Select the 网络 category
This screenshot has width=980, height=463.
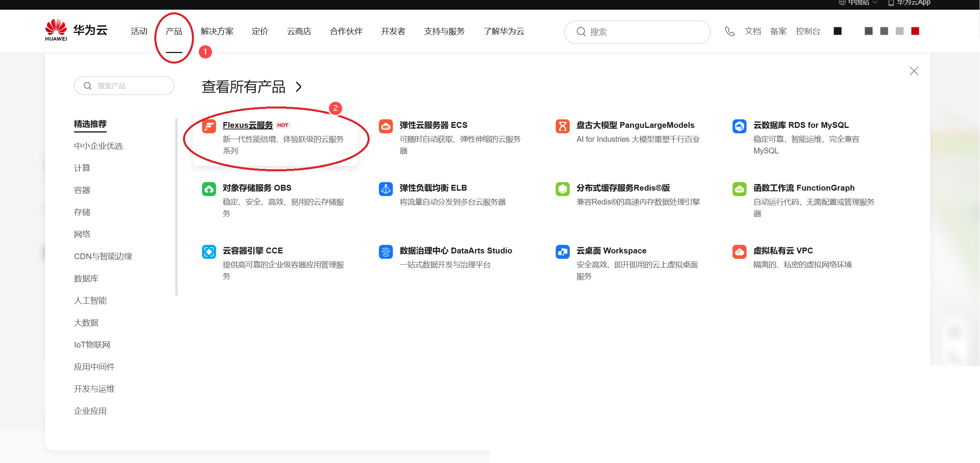(x=82, y=234)
